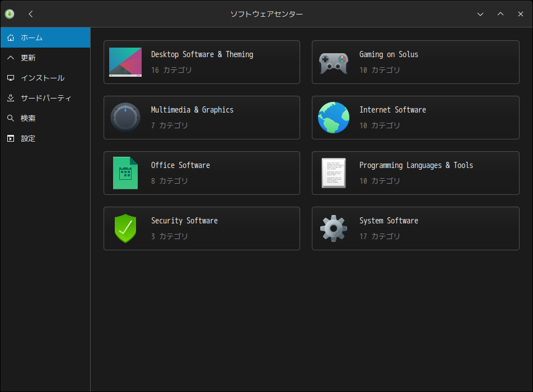This screenshot has height=392, width=533.
Task: Click the インストール monitor icon
Action: coord(11,78)
